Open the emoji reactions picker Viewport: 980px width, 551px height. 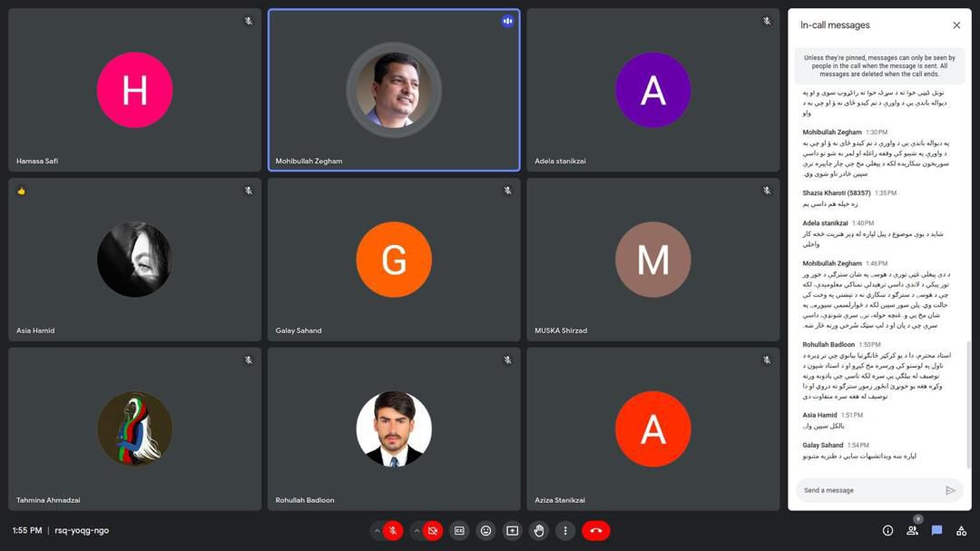coord(485,530)
